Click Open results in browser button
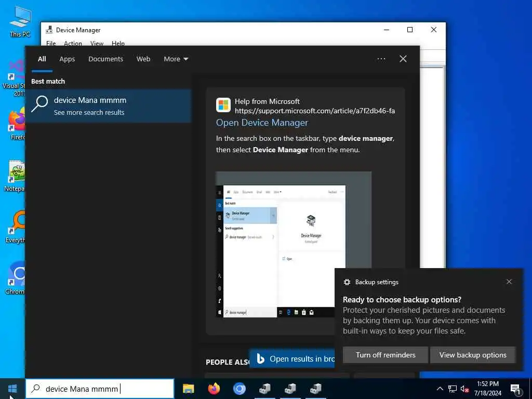The image size is (532, 399). coord(292,358)
